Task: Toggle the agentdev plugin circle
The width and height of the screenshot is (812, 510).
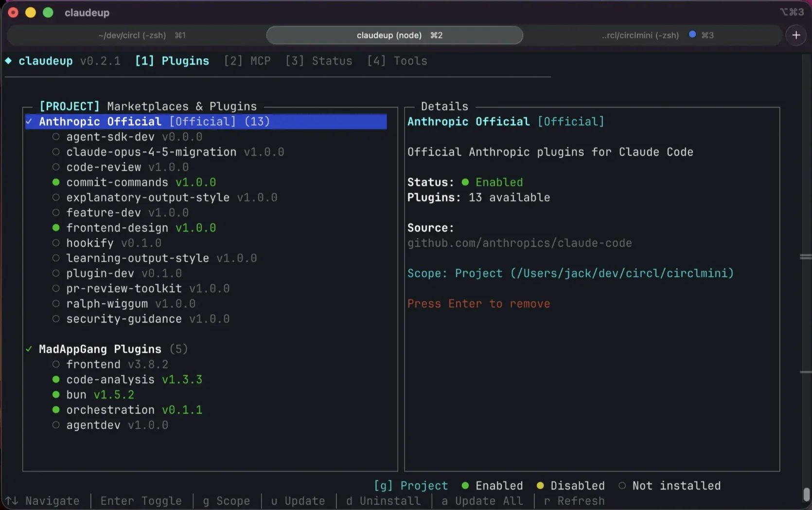Action: (x=56, y=425)
